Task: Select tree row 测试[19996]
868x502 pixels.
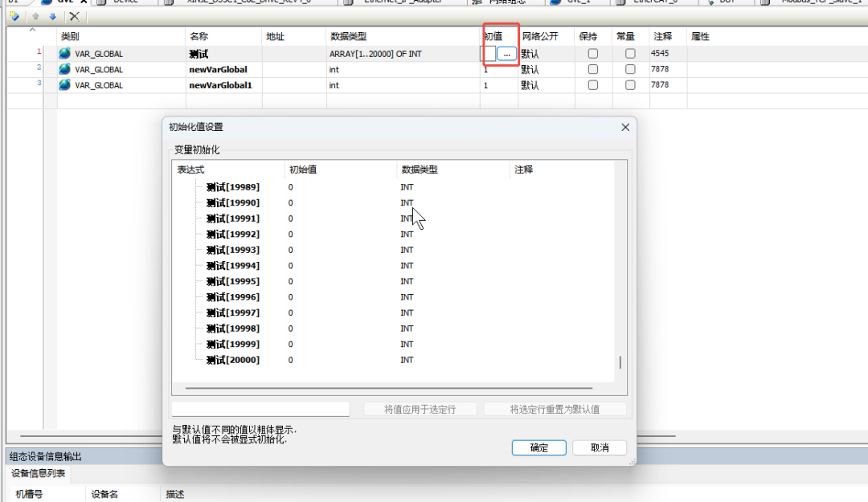Action: tap(232, 297)
